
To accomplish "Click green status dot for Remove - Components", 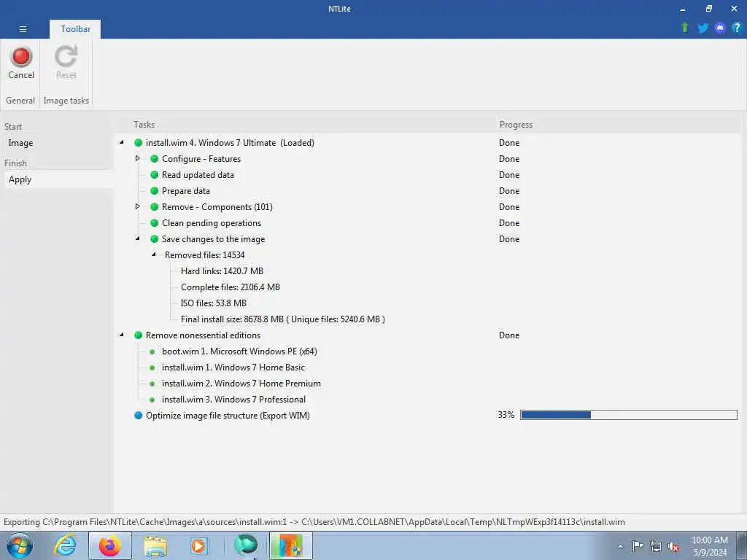I will click(x=155, y=206).
